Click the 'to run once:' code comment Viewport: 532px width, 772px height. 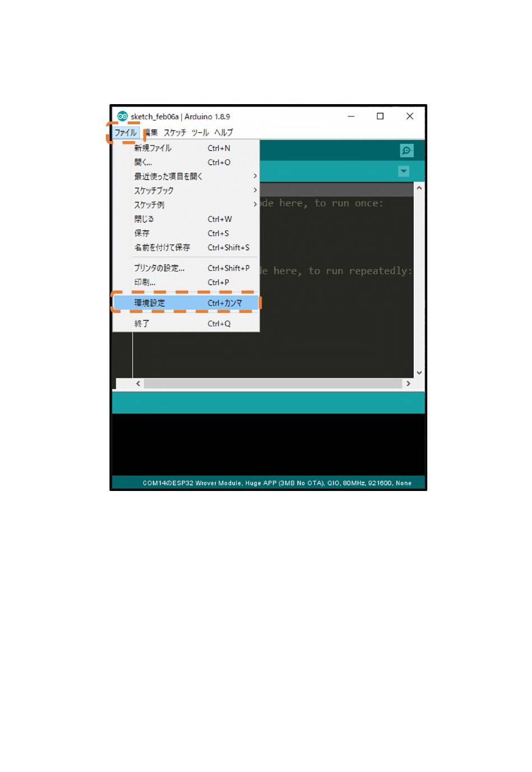(x=349, y=203)
